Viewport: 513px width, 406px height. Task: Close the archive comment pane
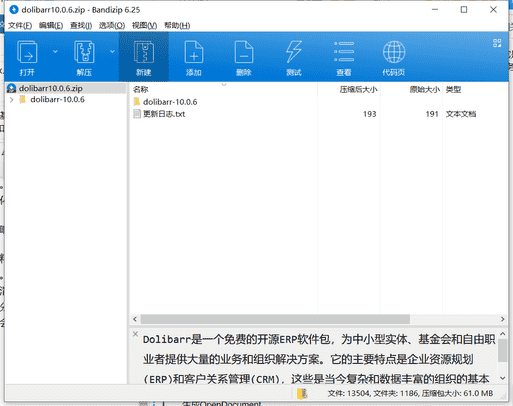(135, 334)
